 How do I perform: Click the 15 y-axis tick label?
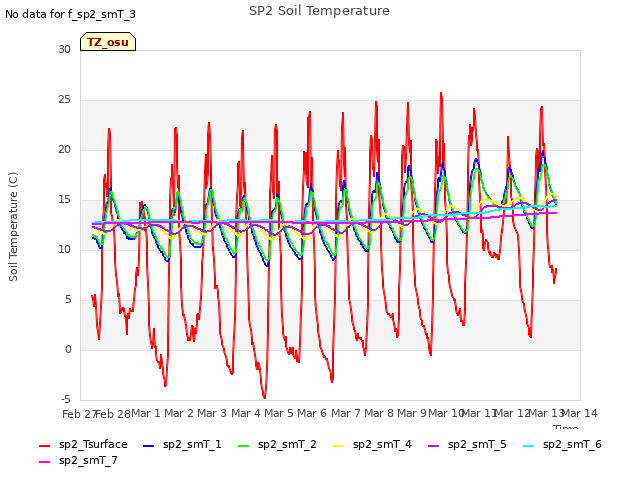(64, 200)
